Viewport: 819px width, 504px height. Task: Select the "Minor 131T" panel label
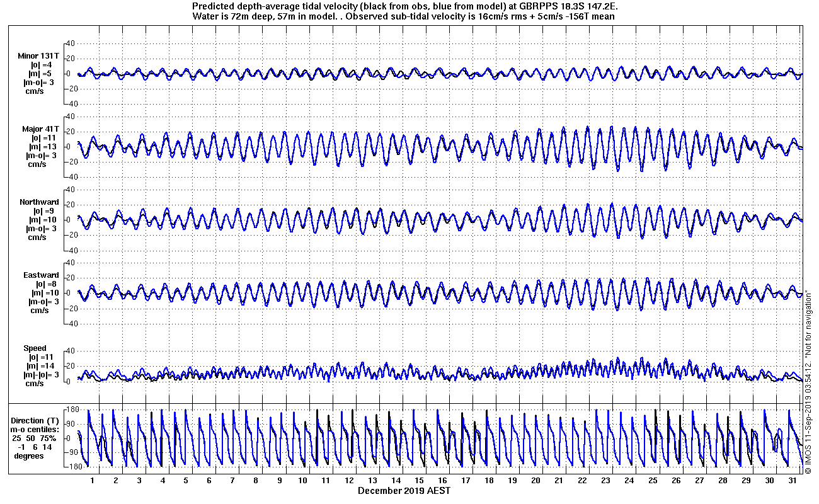coord(38,56)
